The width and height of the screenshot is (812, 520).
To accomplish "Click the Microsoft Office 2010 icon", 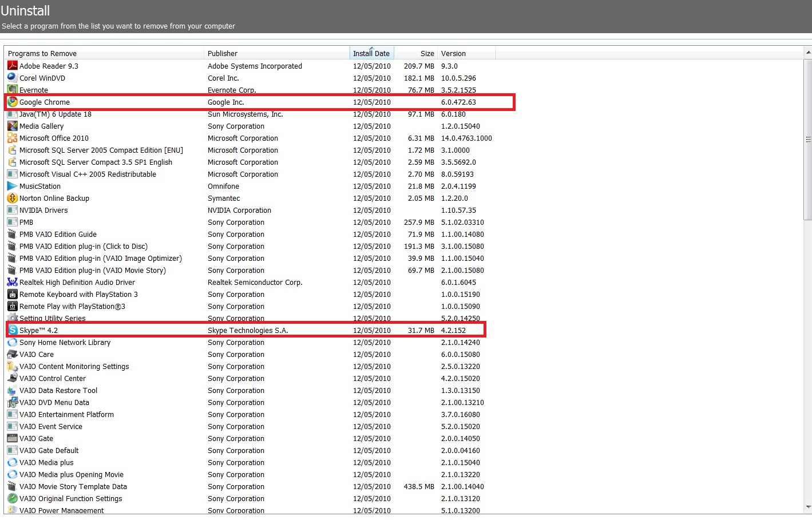I will pos(12,138).
